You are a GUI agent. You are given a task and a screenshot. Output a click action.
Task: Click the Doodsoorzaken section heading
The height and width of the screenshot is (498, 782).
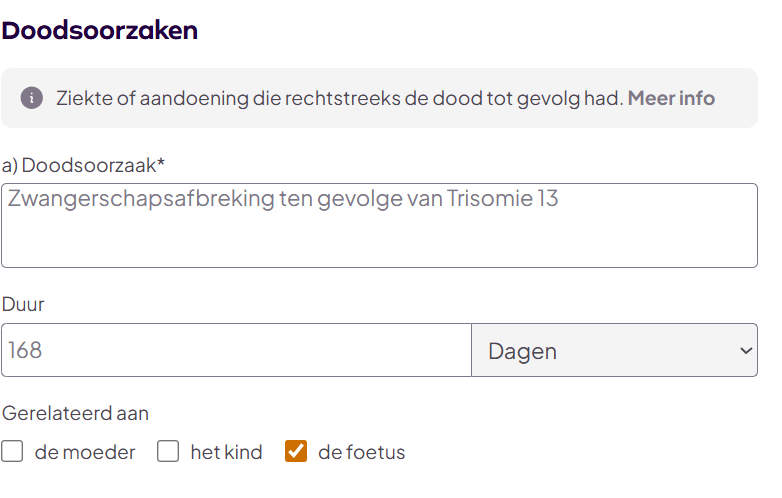pos(100,30)
